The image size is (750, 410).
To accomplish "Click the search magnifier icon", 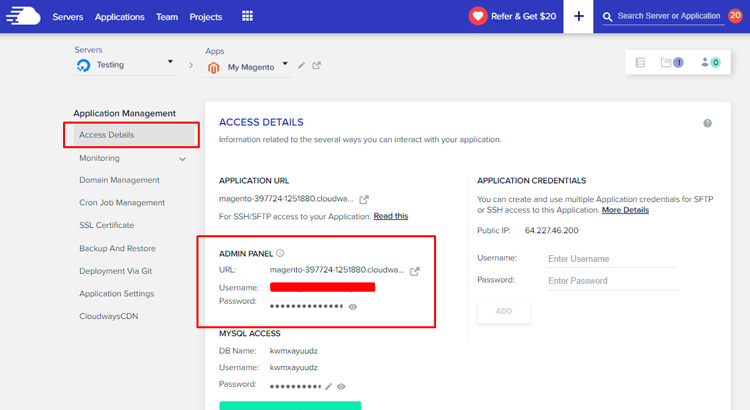I will click(x=607, y=17).
